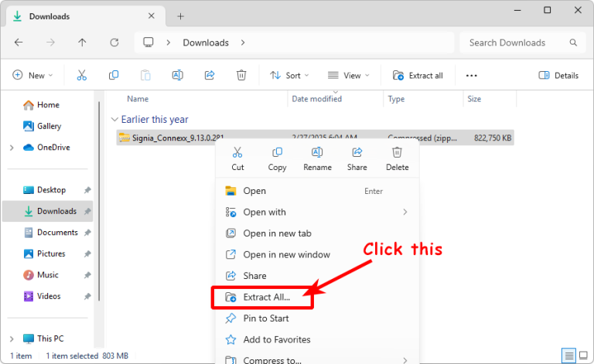The height and width of the screenshot is (364, 594).
Task: Toggle the Details pane button
Action: click(x=558, y=75)
